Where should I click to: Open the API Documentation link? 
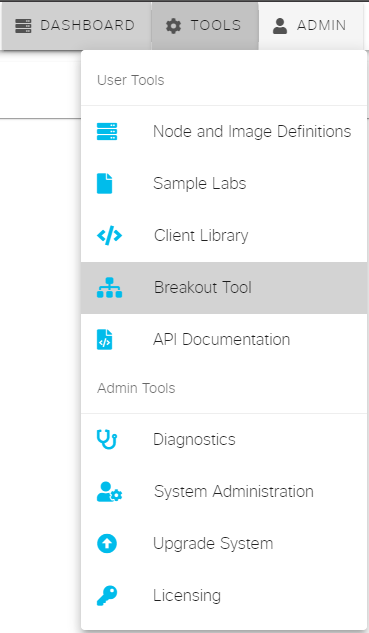pos(224,340)
